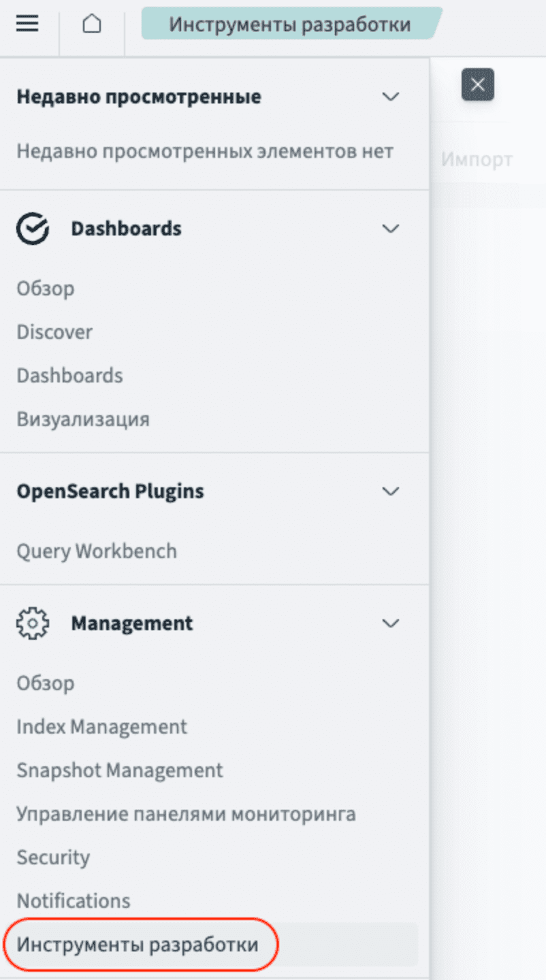Screen dimensions: 546x980
Task: Click the Dashboards checkmark logo icon
Action: 32,229
